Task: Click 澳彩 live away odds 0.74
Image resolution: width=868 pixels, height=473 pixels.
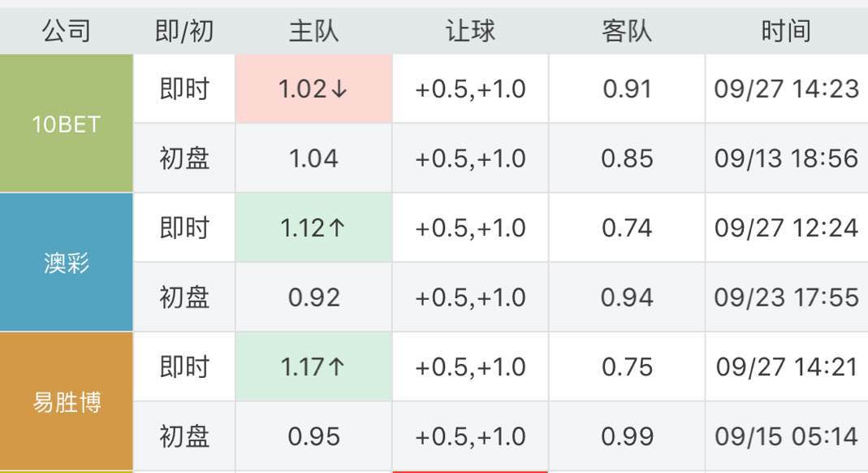Action: click(627, 228)
